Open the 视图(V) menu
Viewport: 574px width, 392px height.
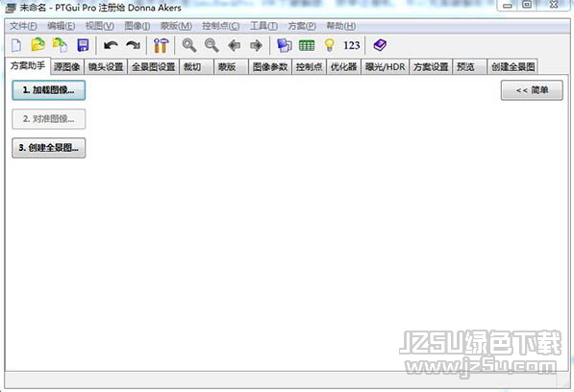(x=100, y=26)
